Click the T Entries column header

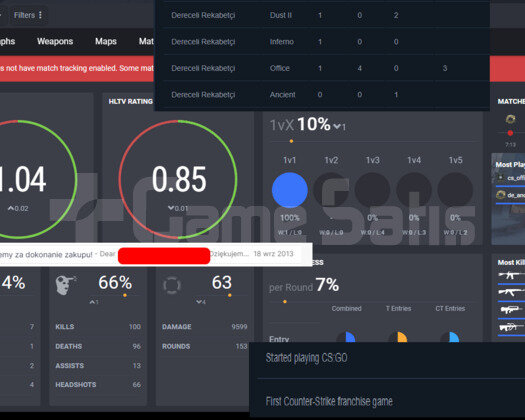point(398,308)
